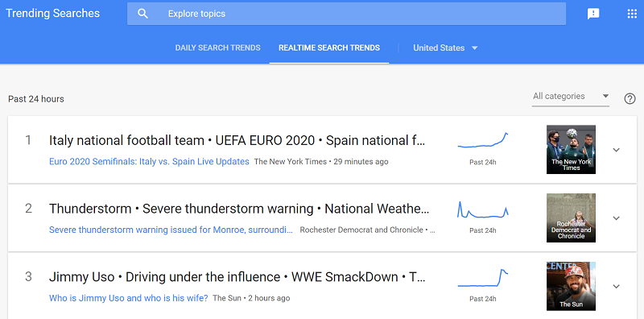Open the help question mark icon
Screen dimensions: 644x319
pyautogui.click(x=630, y=98)
